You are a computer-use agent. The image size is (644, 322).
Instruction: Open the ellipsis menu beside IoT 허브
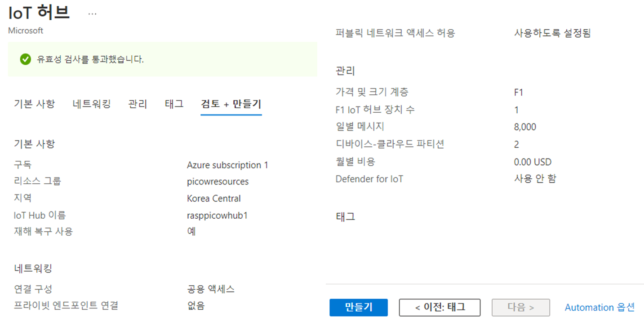(x=92, y=14)
